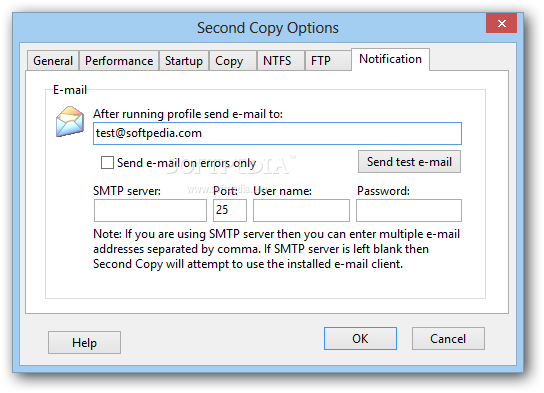Click the Cancel button
The width and height of the screenshot is (544, 393).
[x=448, y=339]
